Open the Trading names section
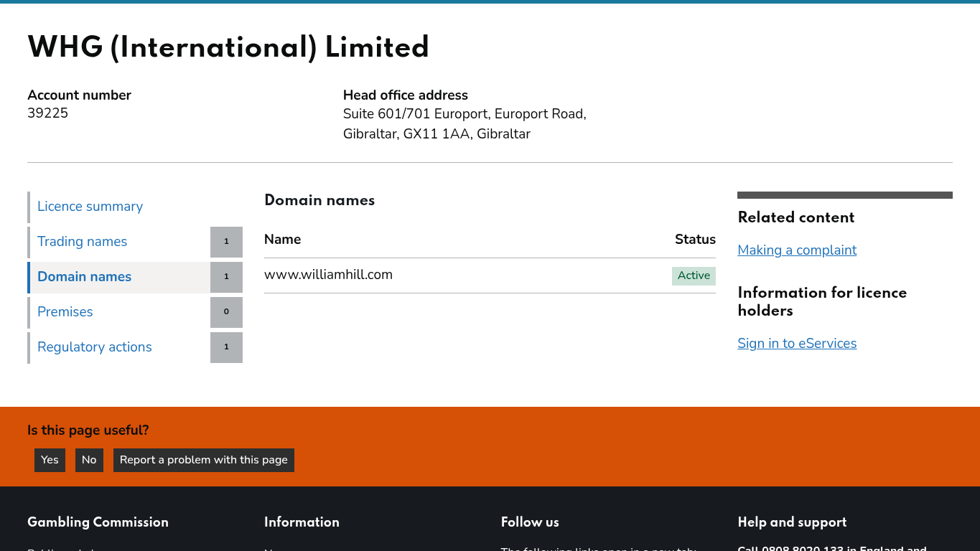 [x=82, y=242]
